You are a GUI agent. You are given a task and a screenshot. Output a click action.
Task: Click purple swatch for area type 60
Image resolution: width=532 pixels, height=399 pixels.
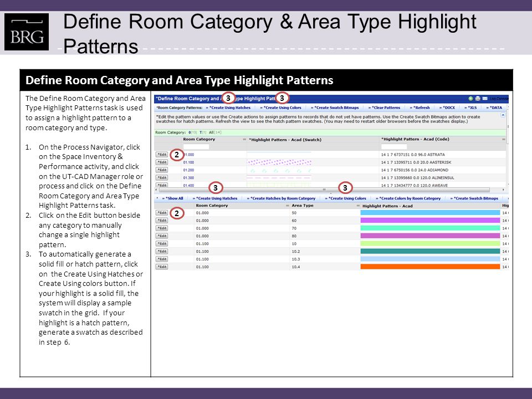(x=430, y=221)
